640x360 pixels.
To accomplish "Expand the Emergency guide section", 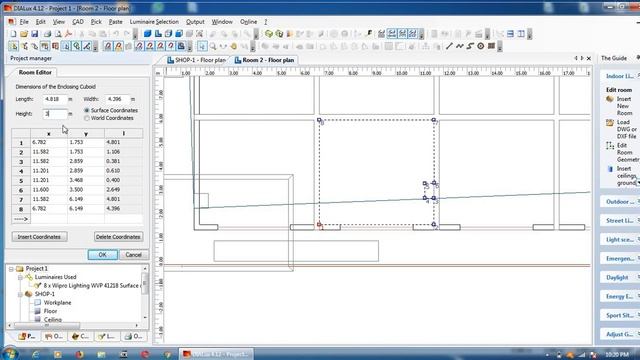I will pos(620,259).
